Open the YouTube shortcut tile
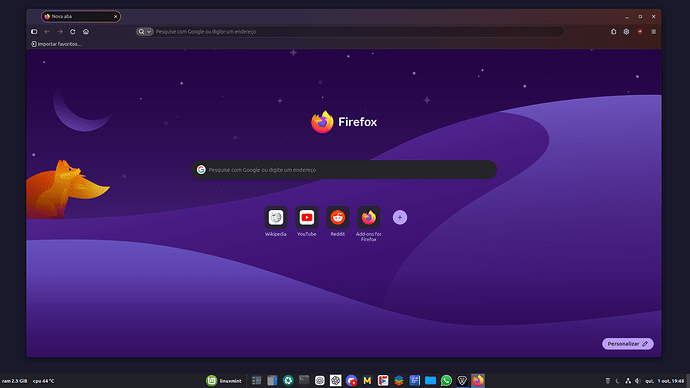The width and height of the screenshot is (690, 388). 307,217
